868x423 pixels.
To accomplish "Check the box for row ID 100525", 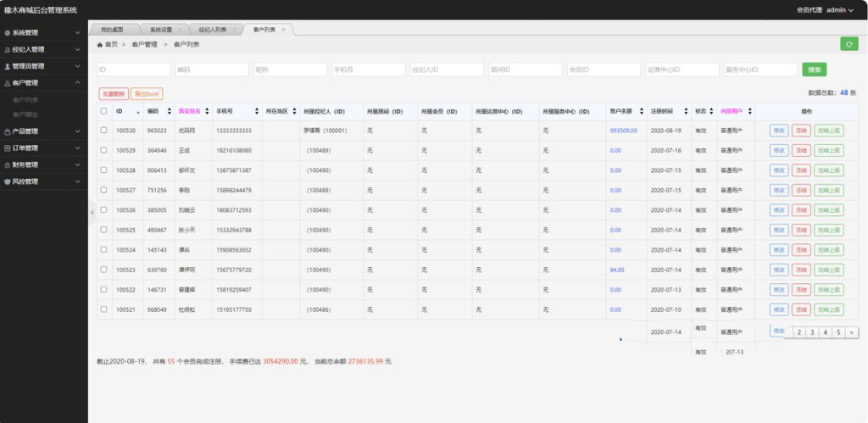I will pyautogui.click(x=103, y=230).
